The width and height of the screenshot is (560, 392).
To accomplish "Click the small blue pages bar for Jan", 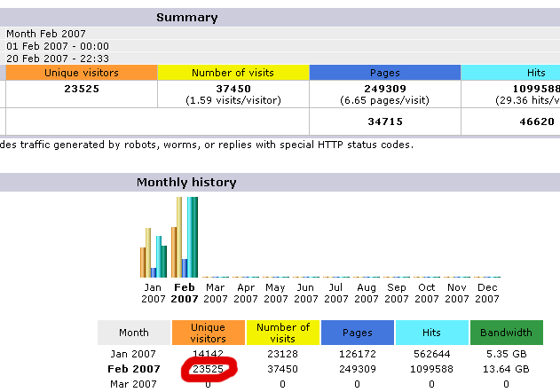I will 154,272.
